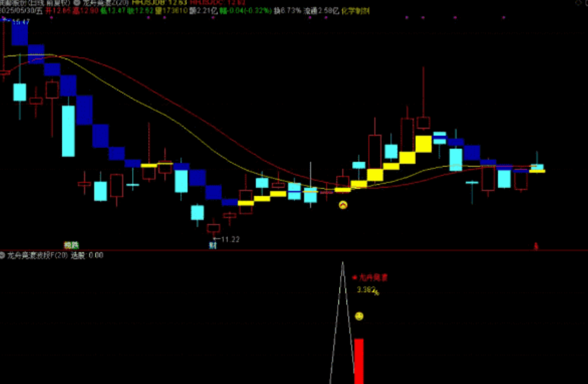588x384 pixels.
Task: Click the 3.382% yellow value label
Action: (367, 290)
